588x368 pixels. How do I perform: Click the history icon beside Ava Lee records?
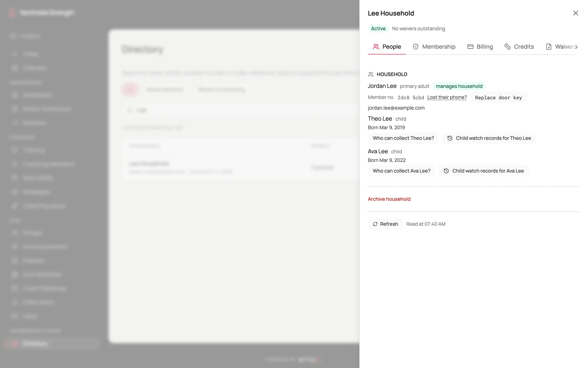446,171
